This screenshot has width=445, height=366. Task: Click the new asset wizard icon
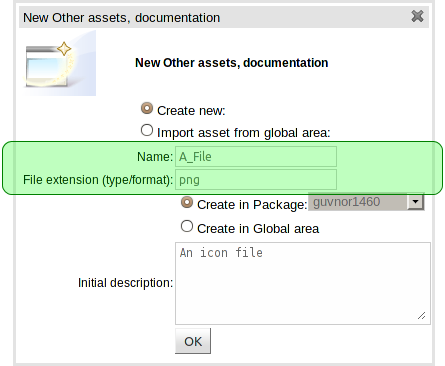click(59, 63)
